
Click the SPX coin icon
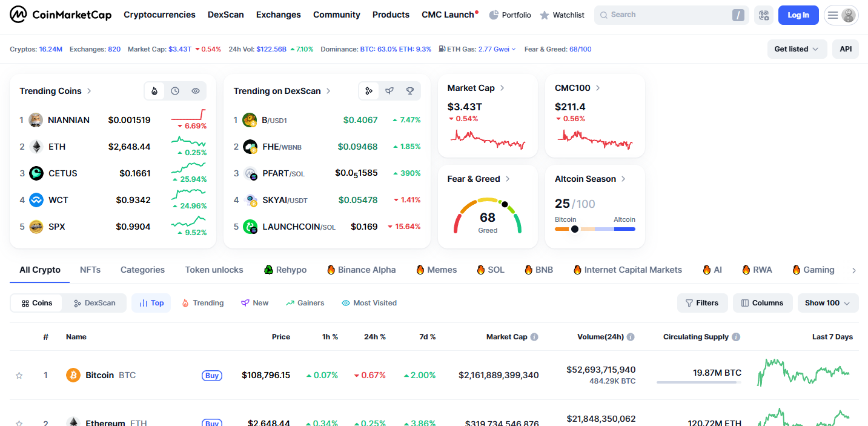pos(36,227)
